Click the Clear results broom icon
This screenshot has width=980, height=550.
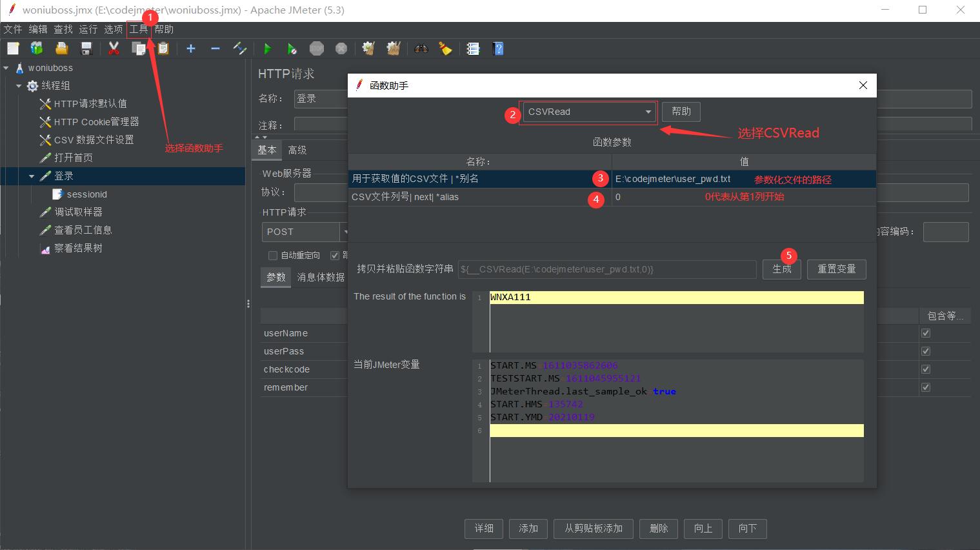tap(369, 48)
